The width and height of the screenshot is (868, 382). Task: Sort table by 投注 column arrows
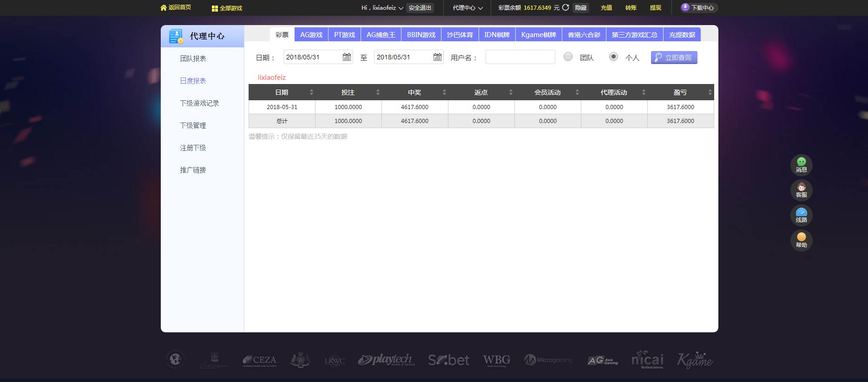tap(378, 92)
